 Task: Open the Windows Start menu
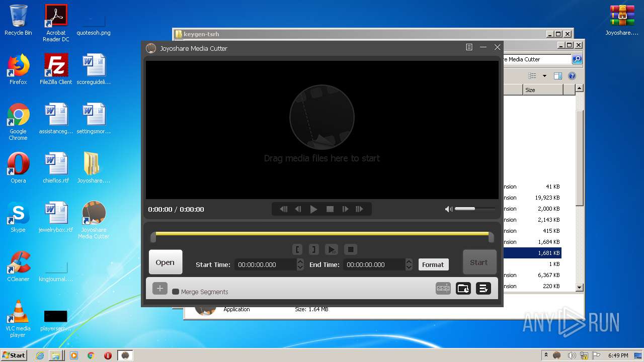(x=14, y=355)
